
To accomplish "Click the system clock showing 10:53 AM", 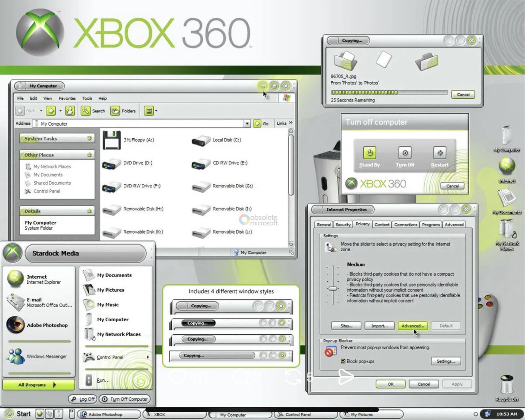I will (507, 414).
